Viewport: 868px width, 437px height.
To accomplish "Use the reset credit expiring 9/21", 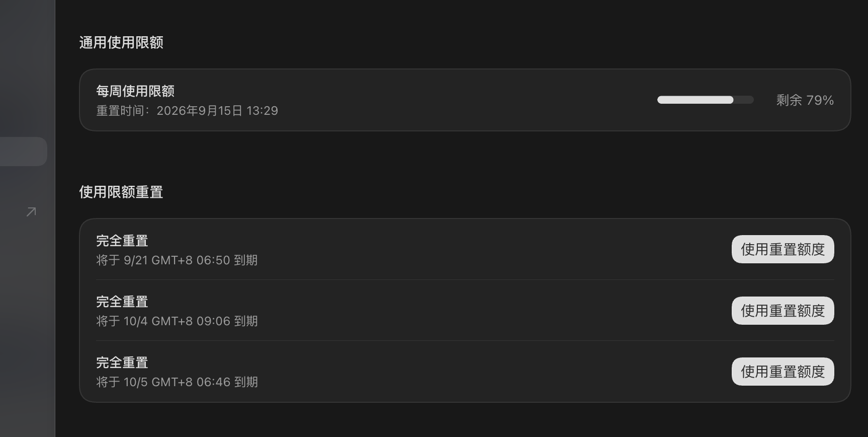I will pyautogui.click(x=783, y=249).
